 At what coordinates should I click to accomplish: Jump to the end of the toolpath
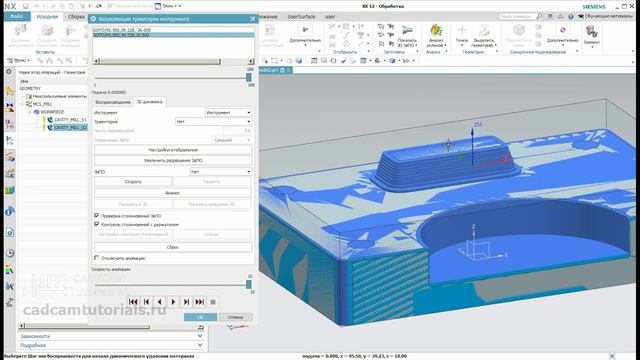pyautogui.click(x=200, y=302)
